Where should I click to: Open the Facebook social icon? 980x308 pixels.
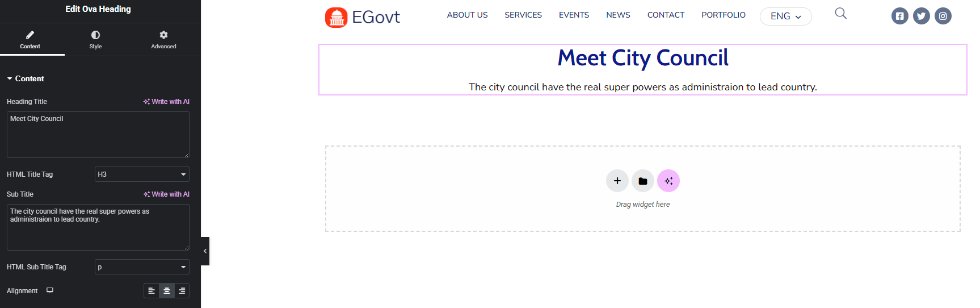(x=900, y=16)
